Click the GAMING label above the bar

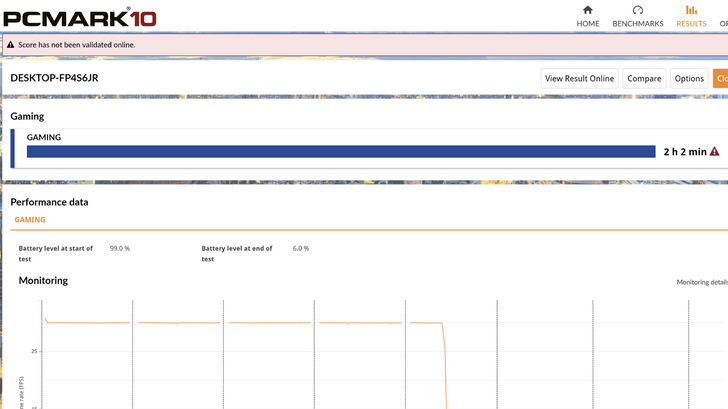44,137
